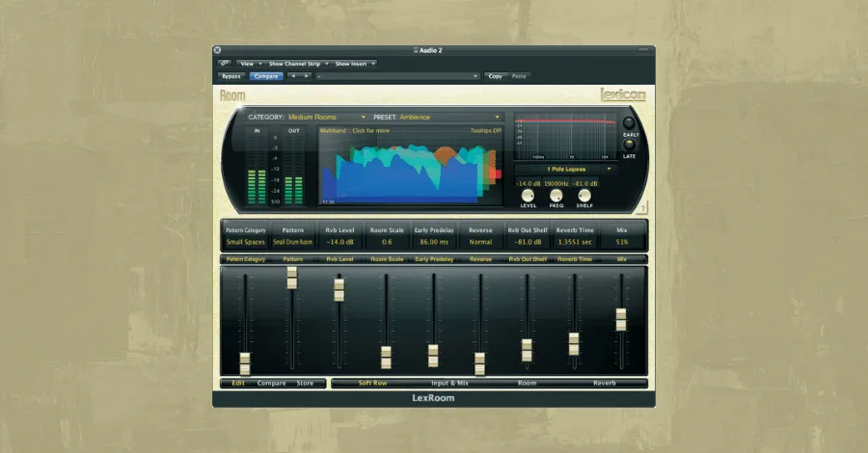
Task: Open help with the question mark icon
Action: (642, 208)
